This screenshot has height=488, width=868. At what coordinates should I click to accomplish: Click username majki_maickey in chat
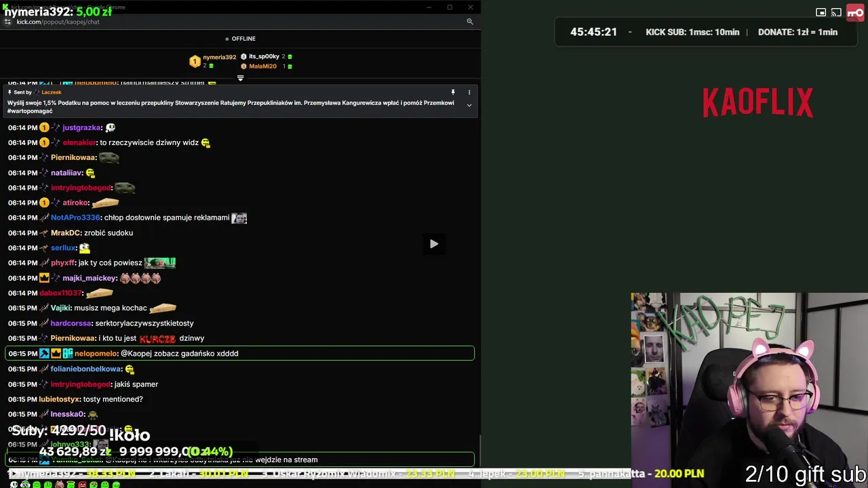pos(90,278)
